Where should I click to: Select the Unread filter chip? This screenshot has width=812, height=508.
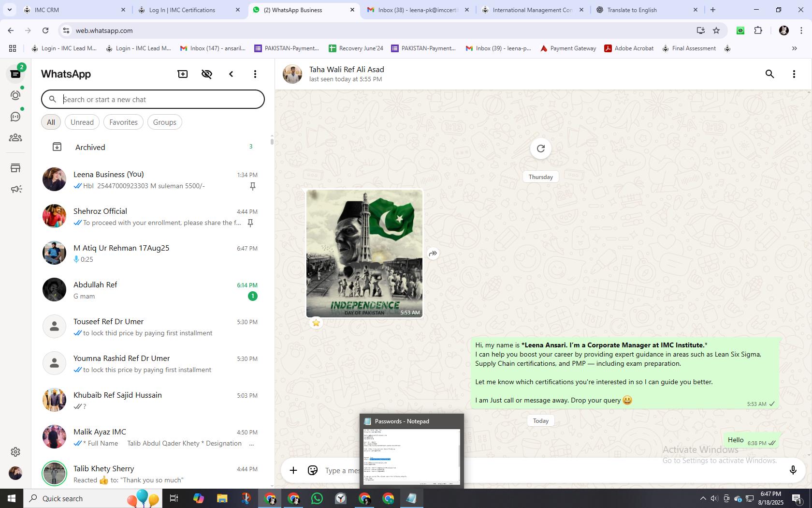point(82,122)
